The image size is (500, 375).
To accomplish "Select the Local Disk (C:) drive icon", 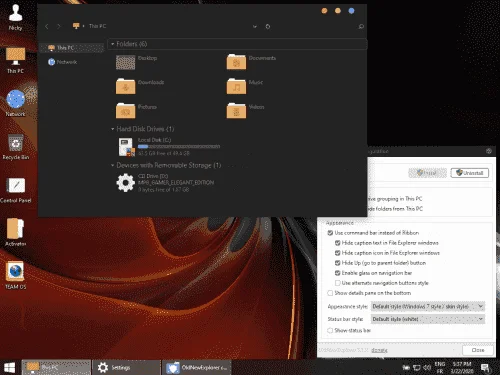I will point(127,147).
